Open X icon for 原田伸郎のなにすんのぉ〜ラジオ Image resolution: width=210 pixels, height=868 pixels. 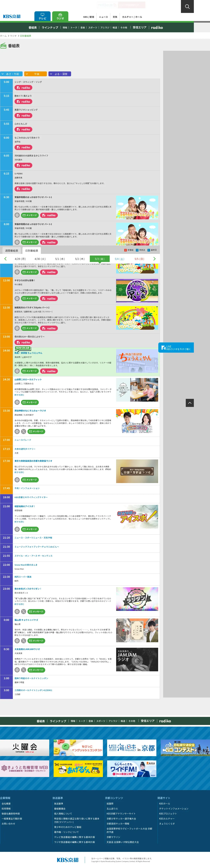coord(23,431)
